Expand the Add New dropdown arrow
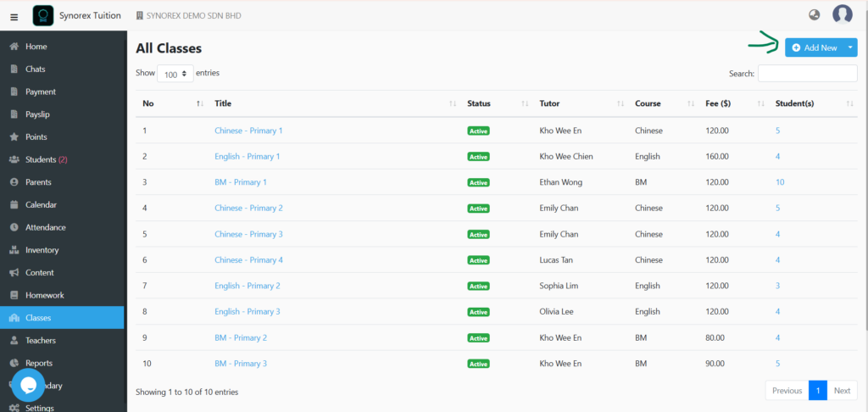 point(849,47)
